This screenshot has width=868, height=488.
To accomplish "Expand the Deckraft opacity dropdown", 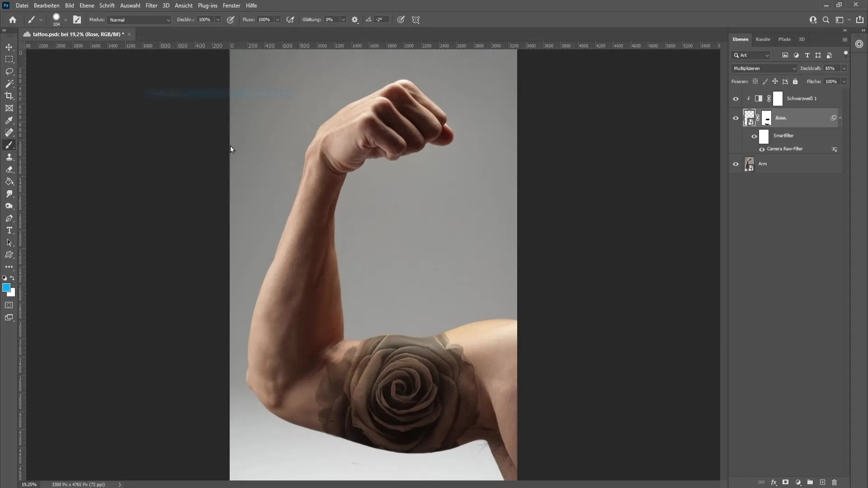I will pyautogui.click(x=845, y=68).
